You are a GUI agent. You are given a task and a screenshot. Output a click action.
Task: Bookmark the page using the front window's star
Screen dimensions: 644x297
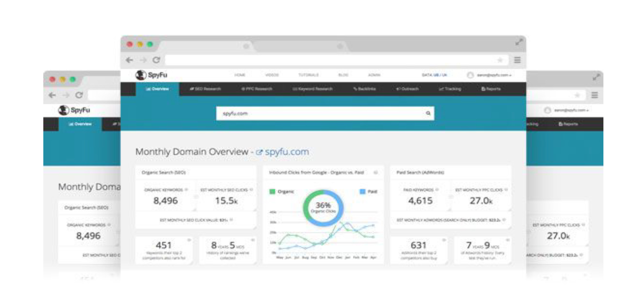[500, 60]
